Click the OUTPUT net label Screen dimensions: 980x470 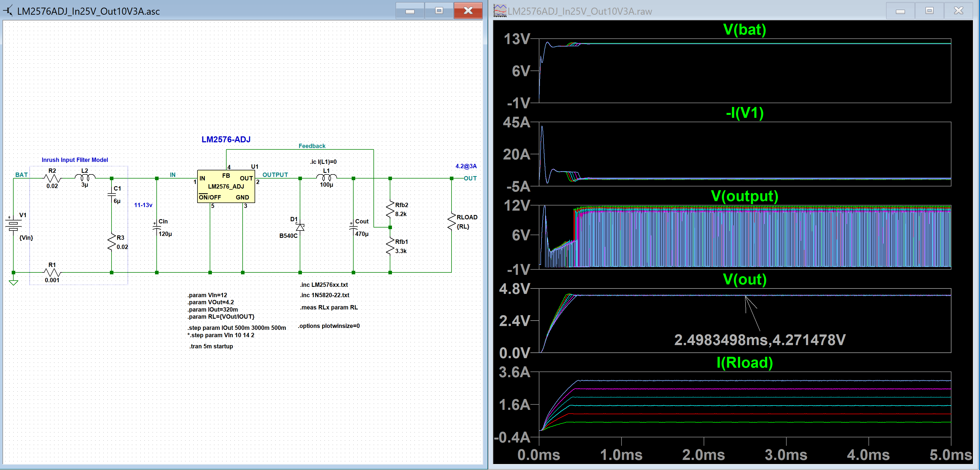275,175
